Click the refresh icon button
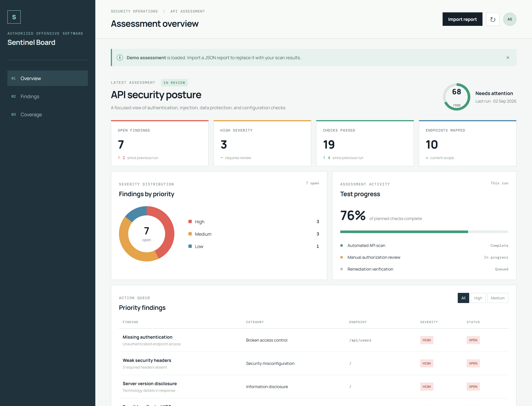 (x=493, y=19)
